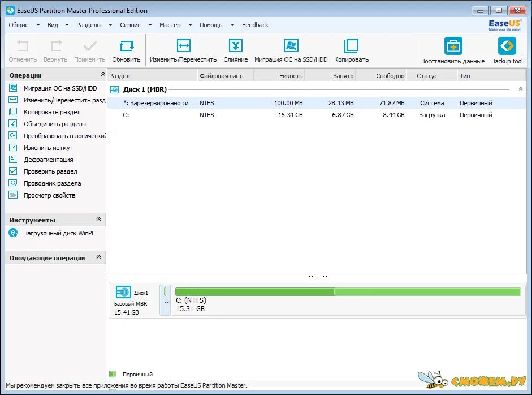The width and height of the screenshot is (532, 395).
Task: Select the Изменить/Переместить toolbar tool
Action: pyautogui.click(x=184, y=45)
